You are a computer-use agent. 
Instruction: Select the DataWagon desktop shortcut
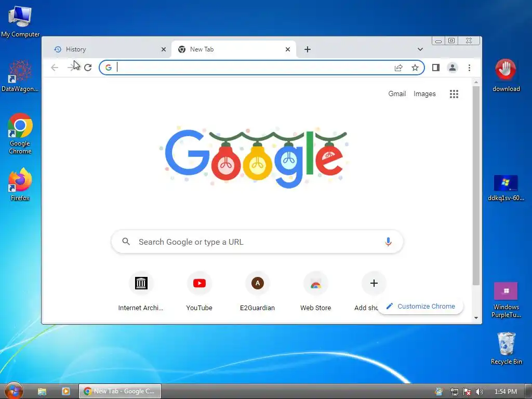[20, 76]
